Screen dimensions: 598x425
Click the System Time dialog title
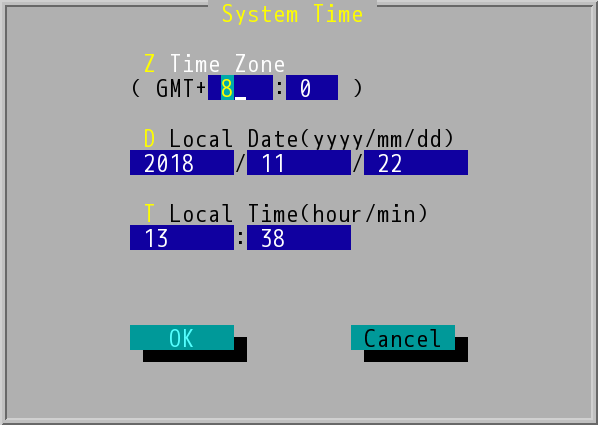point(293,14)
